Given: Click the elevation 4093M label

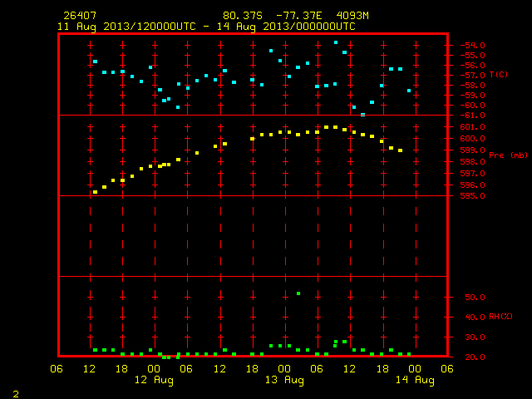Looking at the screenshot, I should tap(352, 16).
